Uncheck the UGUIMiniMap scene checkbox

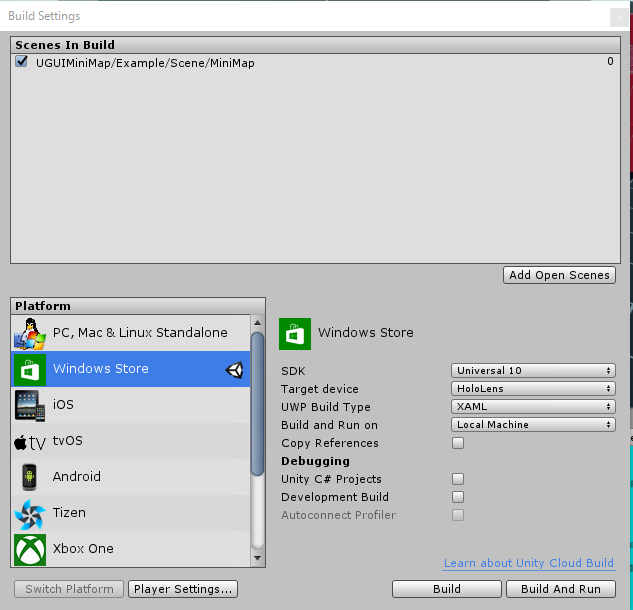tap(21, 62)
